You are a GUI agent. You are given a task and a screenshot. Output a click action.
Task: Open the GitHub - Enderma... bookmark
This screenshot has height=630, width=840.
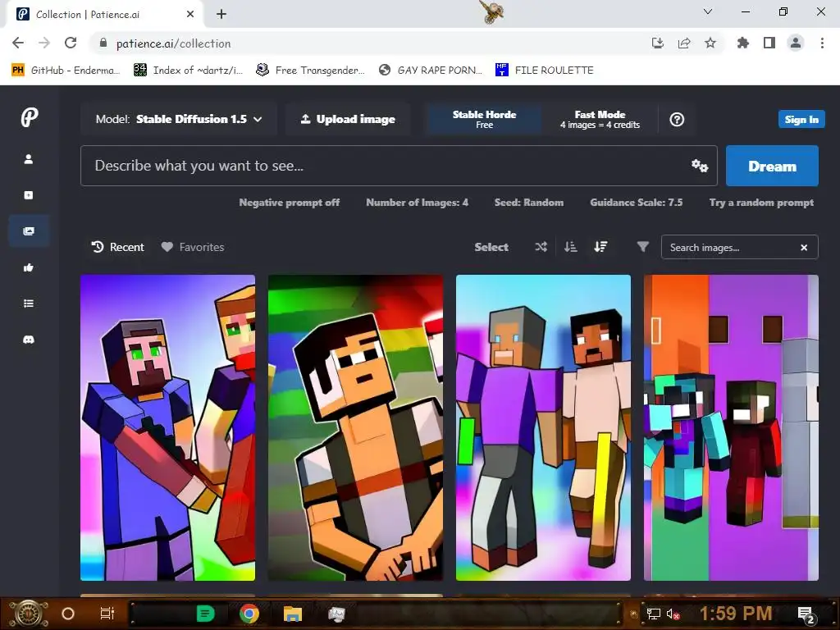66,71
